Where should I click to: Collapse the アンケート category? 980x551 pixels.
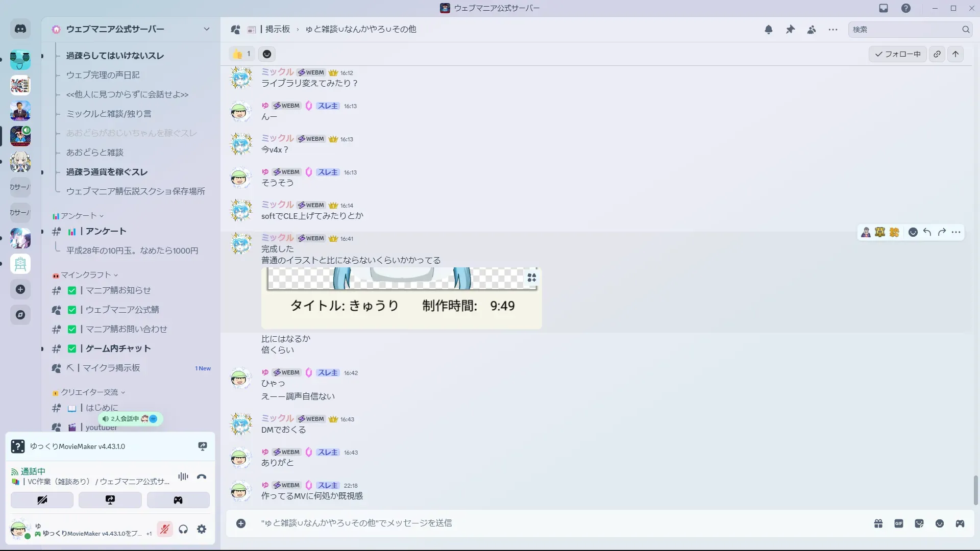(78, 216)
